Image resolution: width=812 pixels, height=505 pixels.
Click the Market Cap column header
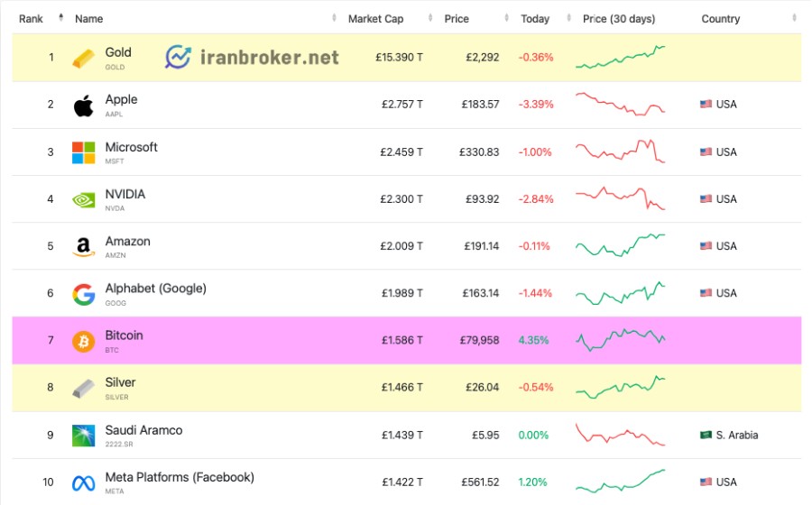point(375,19)
